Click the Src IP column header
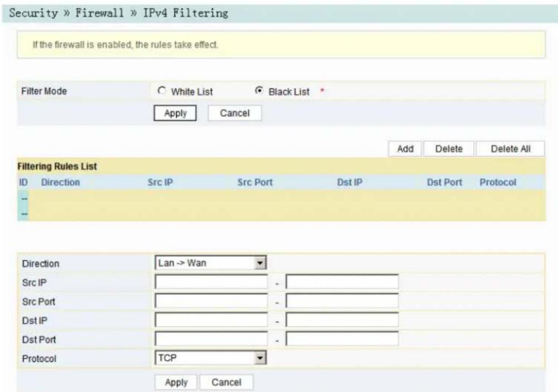This screenshot has width=558, height=392. pyautogui.click(x=160, y=182)
